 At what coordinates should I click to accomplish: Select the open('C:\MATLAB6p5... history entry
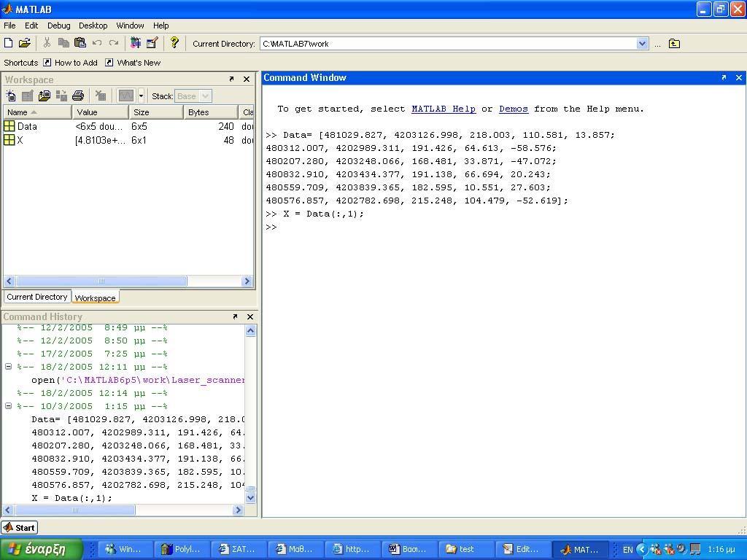(138, 380)
